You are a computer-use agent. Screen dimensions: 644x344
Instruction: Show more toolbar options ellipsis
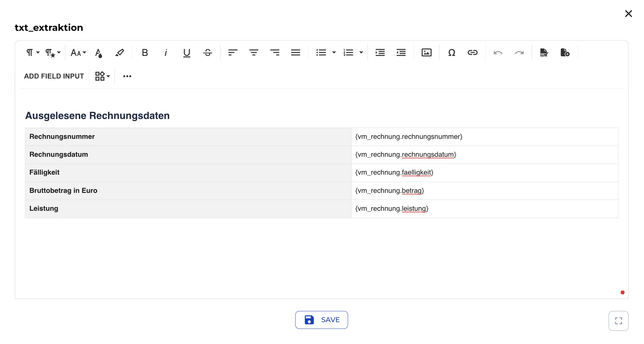point(127,76)
